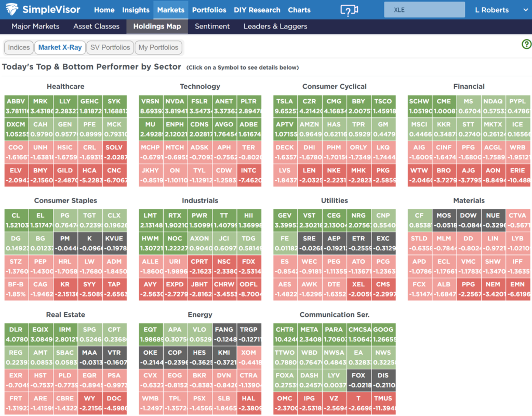Select the Holdings Map tab
Viewport: 532px width, 416px height.
[x=157, y=26]
